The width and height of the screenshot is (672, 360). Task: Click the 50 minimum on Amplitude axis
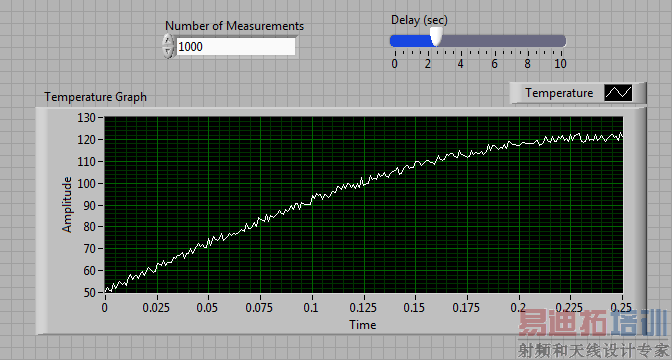[x=89, y=292]
